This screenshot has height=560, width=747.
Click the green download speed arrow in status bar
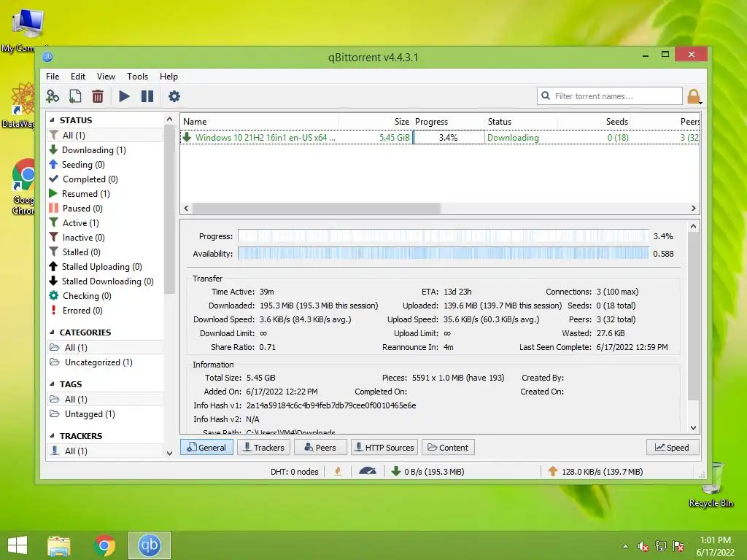pyautogui.click(x=395, y=472)
